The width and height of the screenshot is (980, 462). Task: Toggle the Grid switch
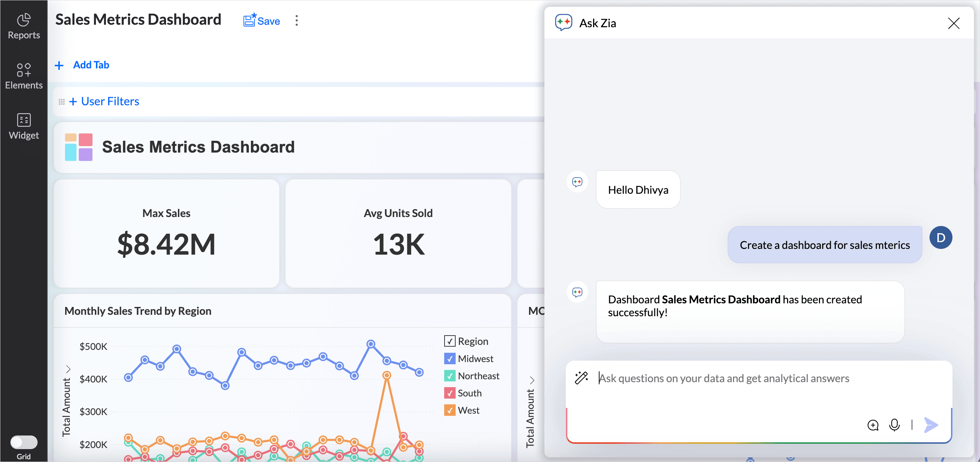[x=24, y=442]
